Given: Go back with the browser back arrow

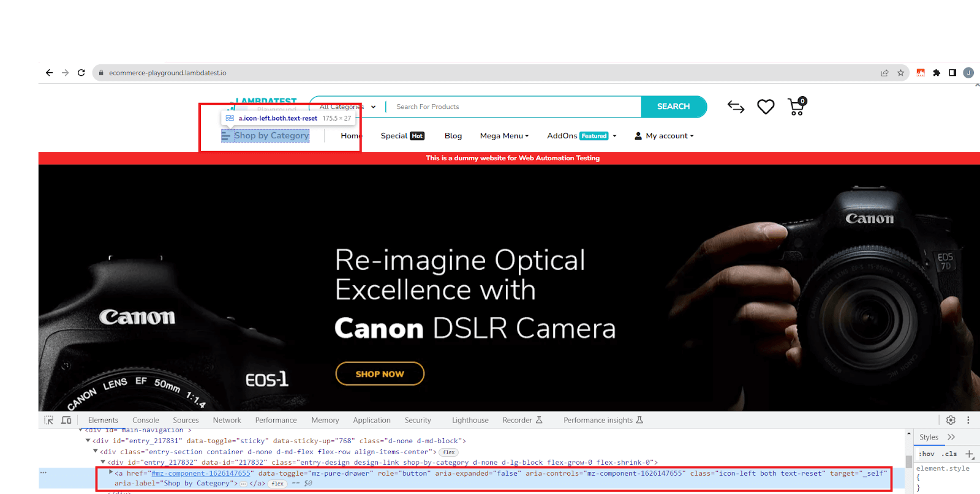Looking at the screenshot, I should 49,73.
